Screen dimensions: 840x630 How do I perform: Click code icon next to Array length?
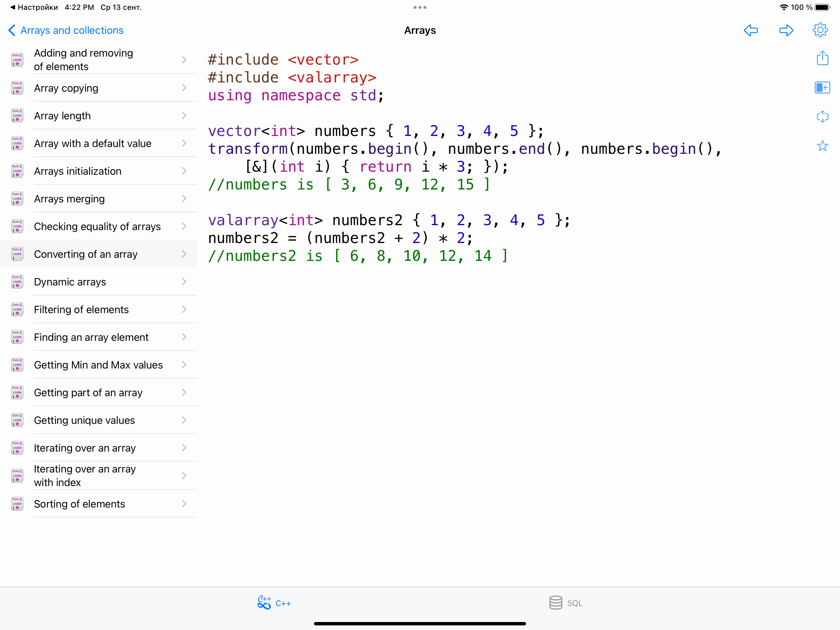[17, 116]
